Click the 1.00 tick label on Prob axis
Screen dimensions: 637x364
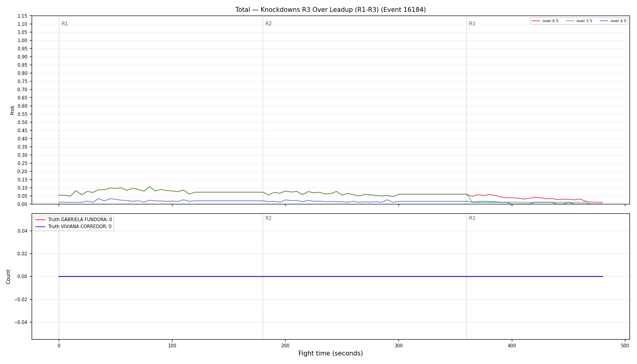click(23, 41)
